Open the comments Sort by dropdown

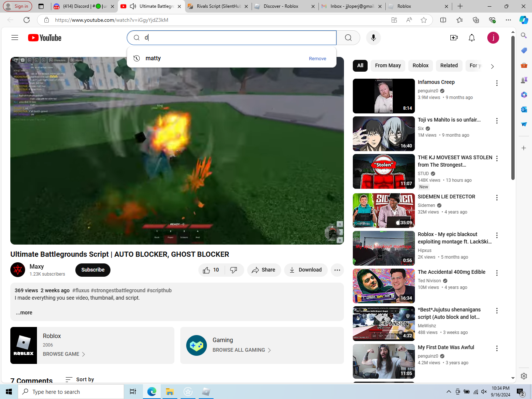pos(80,379)
